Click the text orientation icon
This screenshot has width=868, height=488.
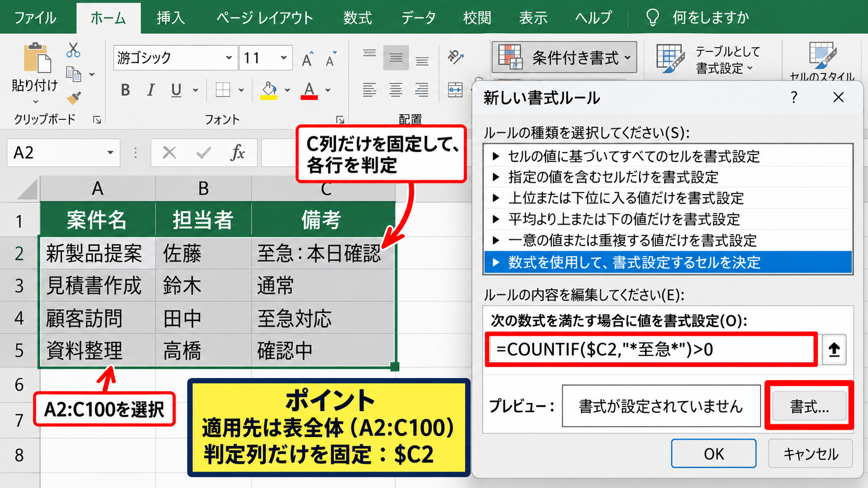click(455, 57)
